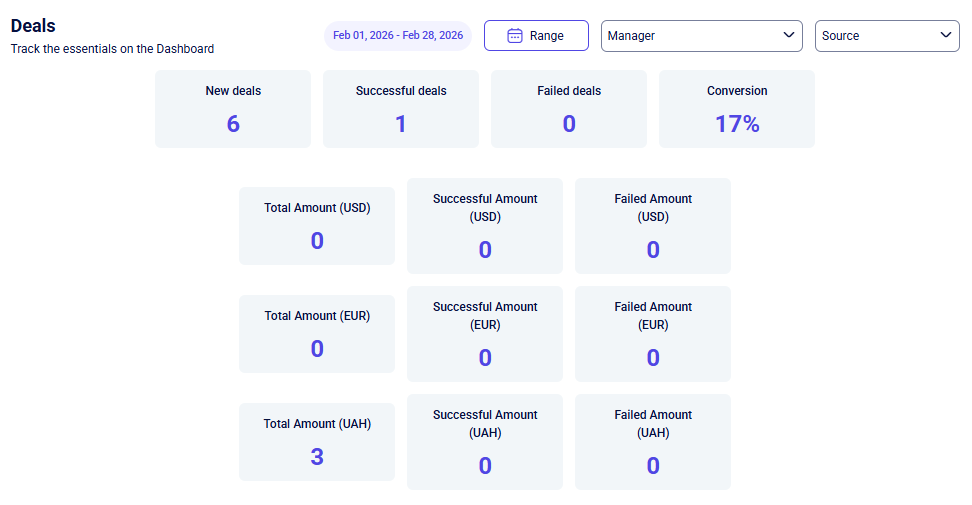Screen dimensions: 972x505
Task: Select the Successful Amount (EUR) card
Action: coord(485,334)
